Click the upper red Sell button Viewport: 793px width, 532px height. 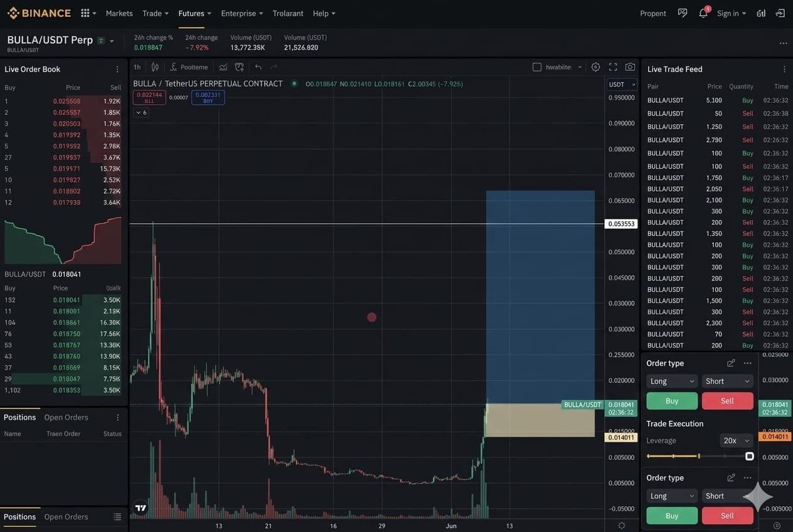point(728,401)
